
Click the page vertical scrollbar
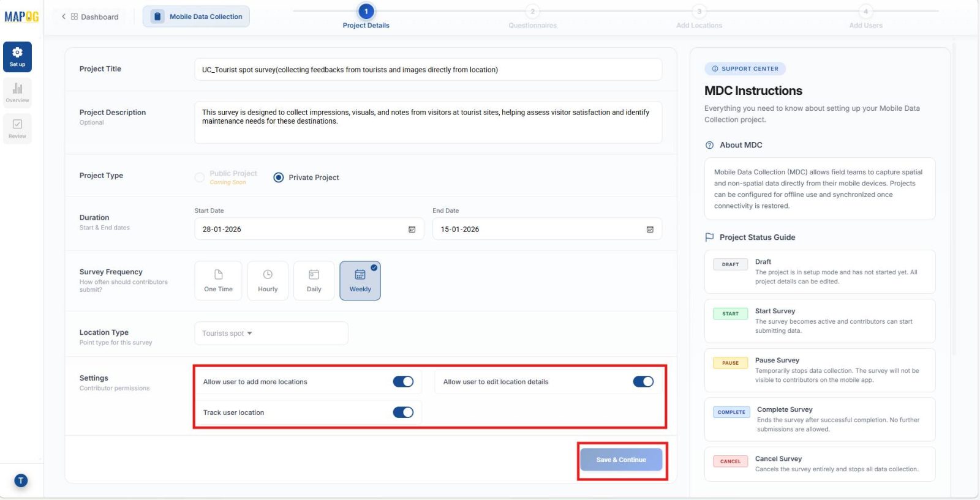point(954,199)
